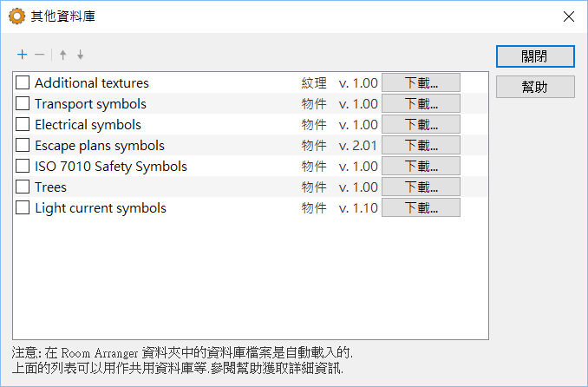Screen dimensions: 588x387
Task: Enable the Additional textures checkbox
Action: (x=23, y=83)
